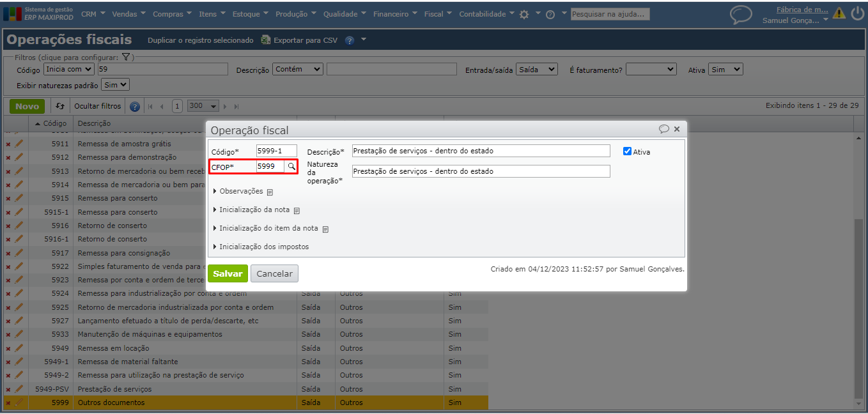
Task: Open the Fiscal menu
Action: 438,13
